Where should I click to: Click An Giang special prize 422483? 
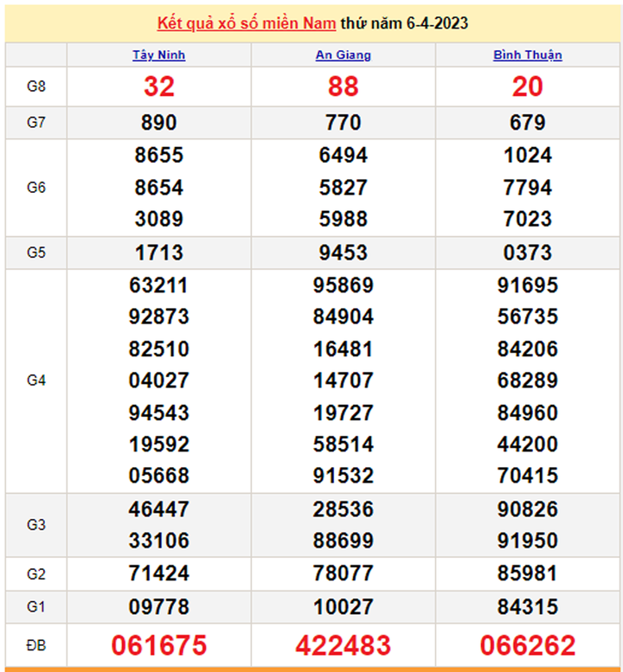point(343,645)
